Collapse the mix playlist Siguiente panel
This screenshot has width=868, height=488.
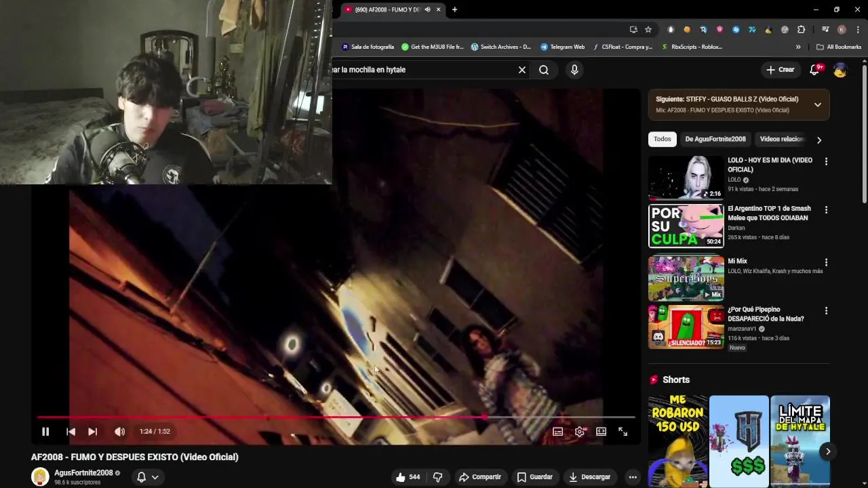[x=818, y=104]
